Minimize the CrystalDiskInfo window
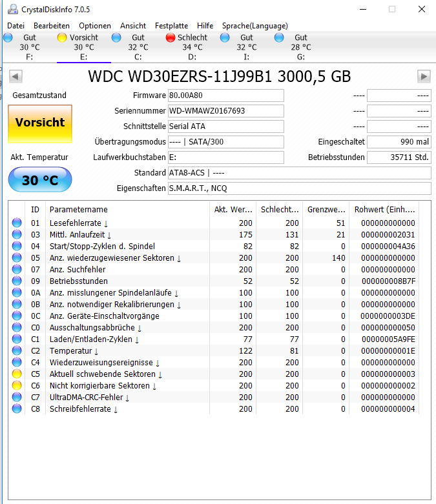Screen dimensions: 436x504 (363, 9)
